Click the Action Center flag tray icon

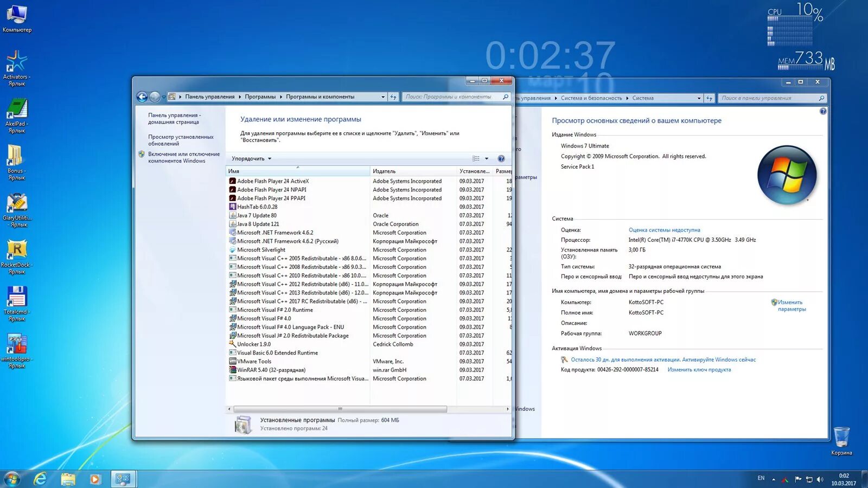click(x=798, y=479)
